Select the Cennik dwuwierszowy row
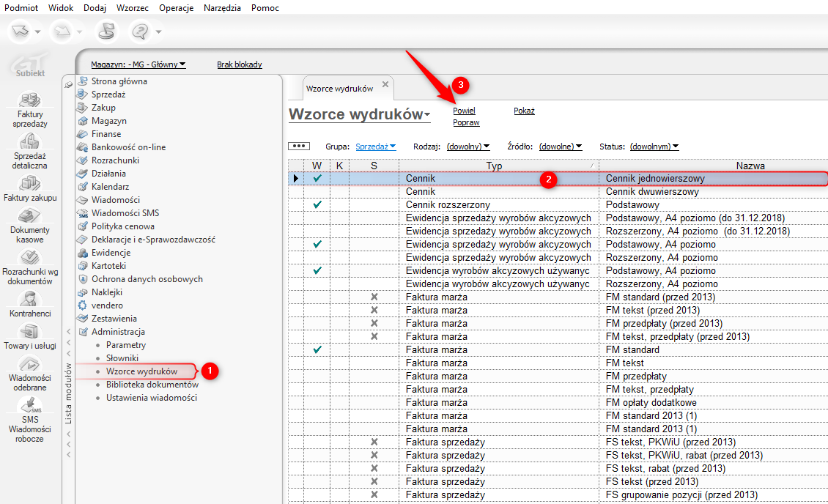 pos(558,192)
